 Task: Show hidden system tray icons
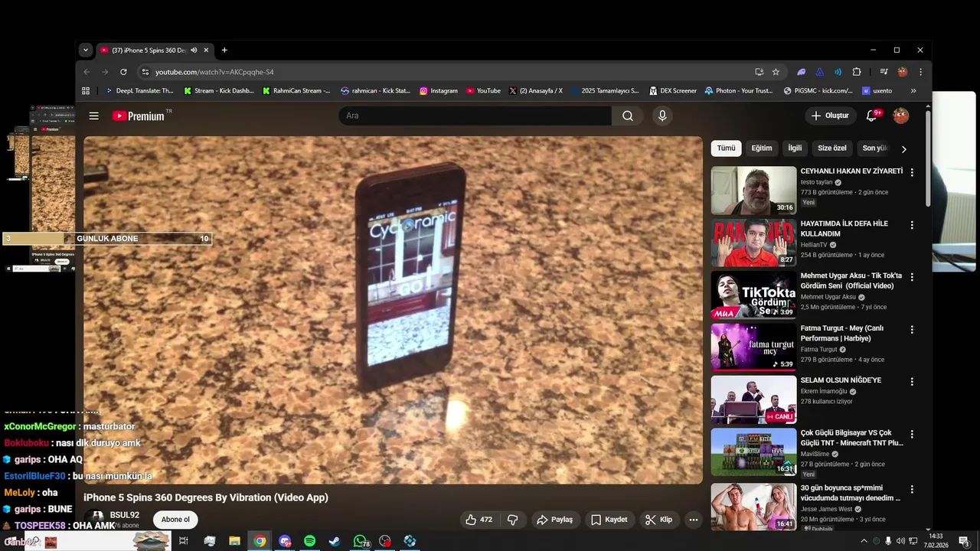coord(864,541)
